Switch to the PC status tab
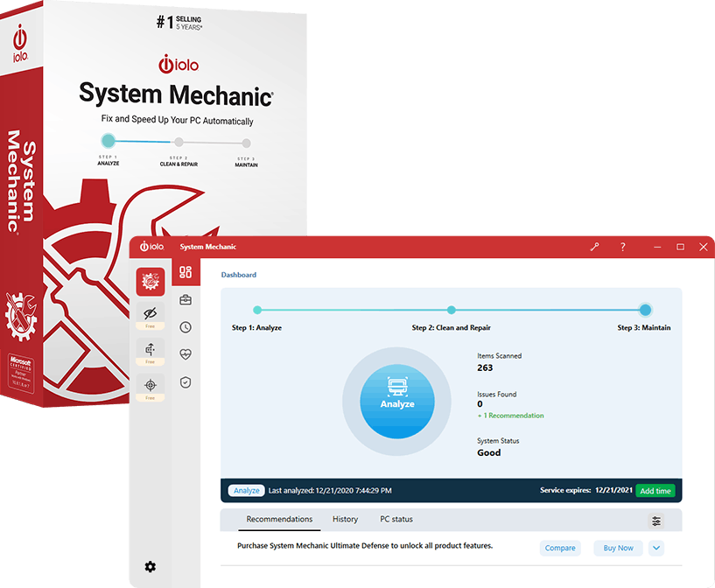The height and width of the screenshot is (588, 715). [x=396, y=519]
